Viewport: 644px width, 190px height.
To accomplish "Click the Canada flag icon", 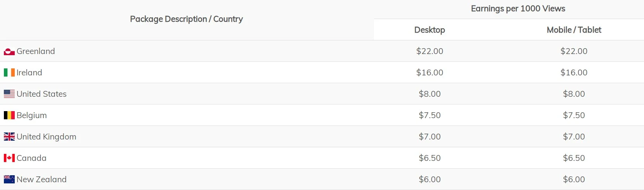I will (x=9, y=158).
